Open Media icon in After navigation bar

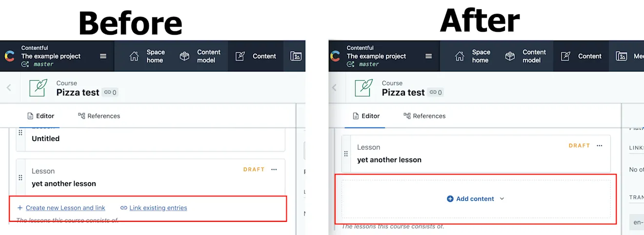[x=621, y=56]
